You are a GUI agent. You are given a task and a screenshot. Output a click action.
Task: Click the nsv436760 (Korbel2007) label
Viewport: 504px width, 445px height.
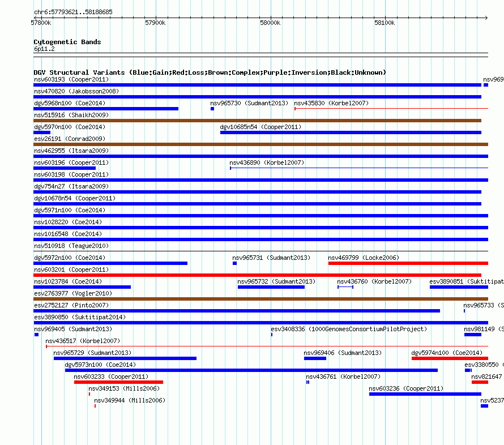pyautogui.click(x=374, y=281)
